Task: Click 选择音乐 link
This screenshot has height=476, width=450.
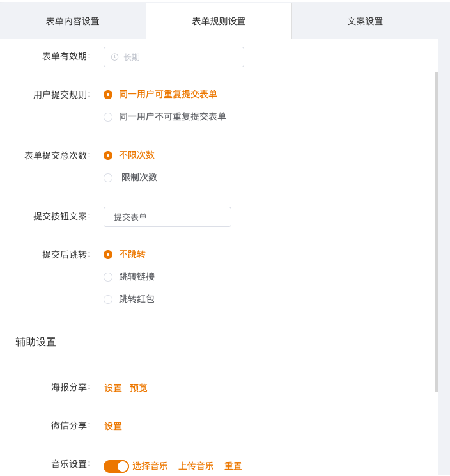Action: [150, 466]
